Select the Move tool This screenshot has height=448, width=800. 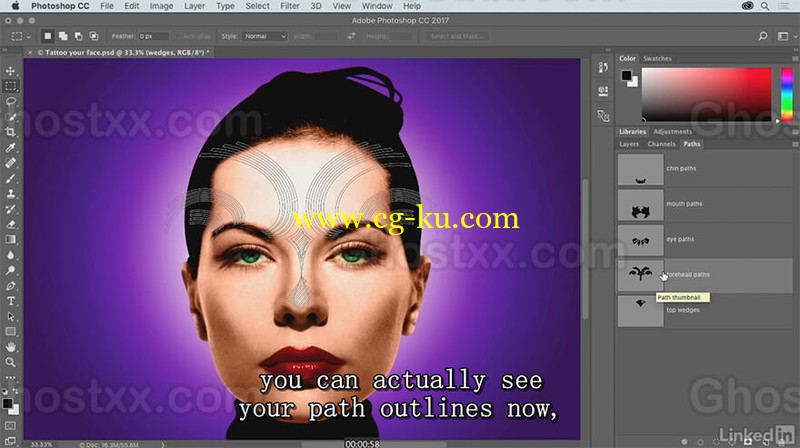[10, 71]
